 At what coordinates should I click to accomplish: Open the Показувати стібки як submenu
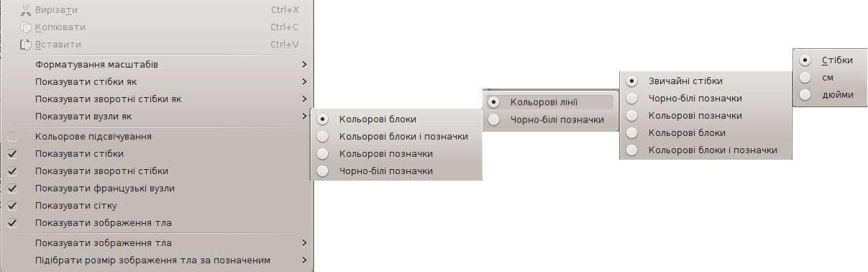[157, 81]
